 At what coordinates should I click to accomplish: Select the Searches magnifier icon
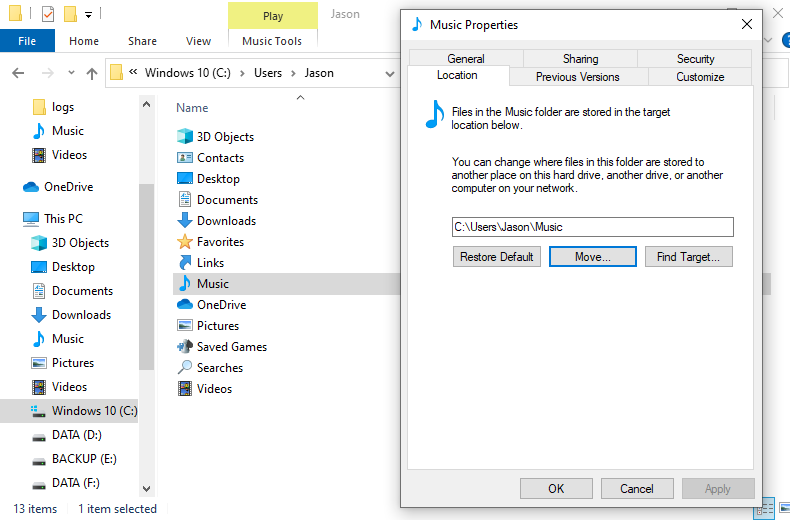pos(185,367)
